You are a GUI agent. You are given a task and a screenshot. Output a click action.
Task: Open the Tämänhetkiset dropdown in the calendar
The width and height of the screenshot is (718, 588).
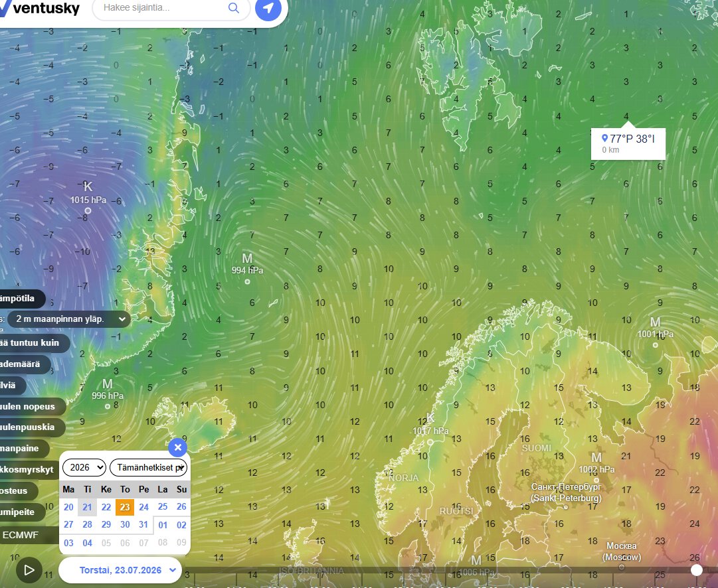[148, 467]
